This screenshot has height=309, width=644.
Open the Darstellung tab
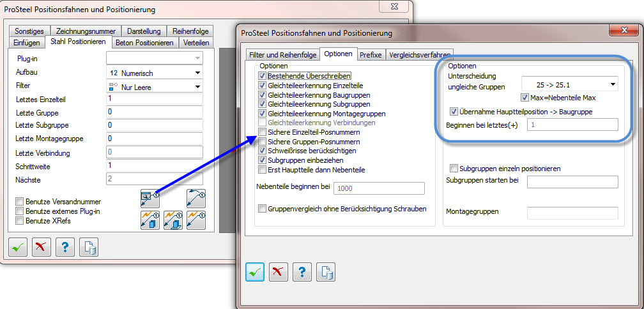[144, 31]
